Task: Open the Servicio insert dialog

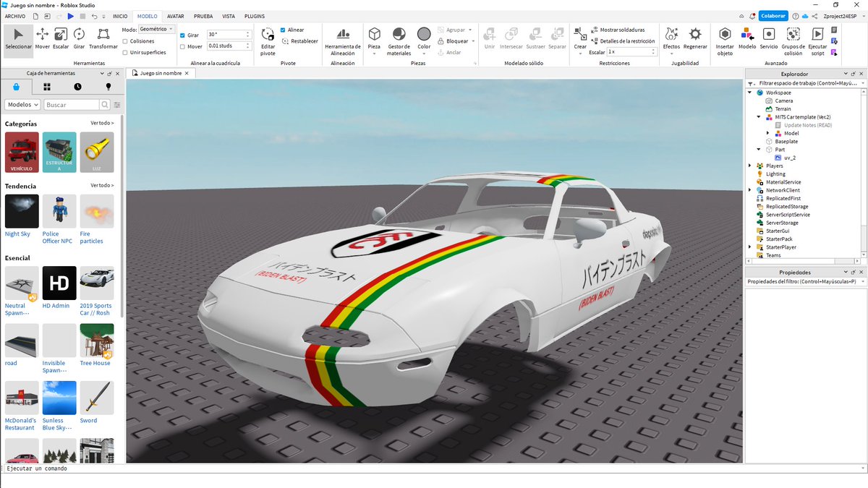Action: point(769,38)
